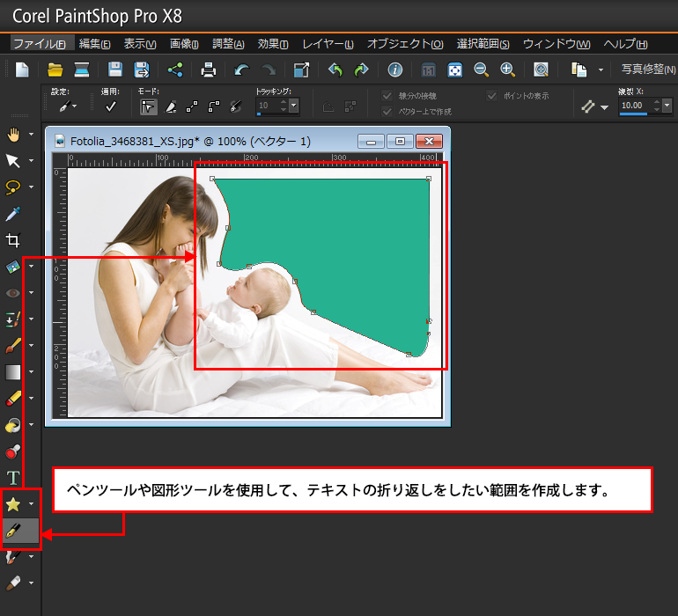Click the Open folder icon in the toolbar
Viewport: 678px width, 616px height.
click(55, 70)
